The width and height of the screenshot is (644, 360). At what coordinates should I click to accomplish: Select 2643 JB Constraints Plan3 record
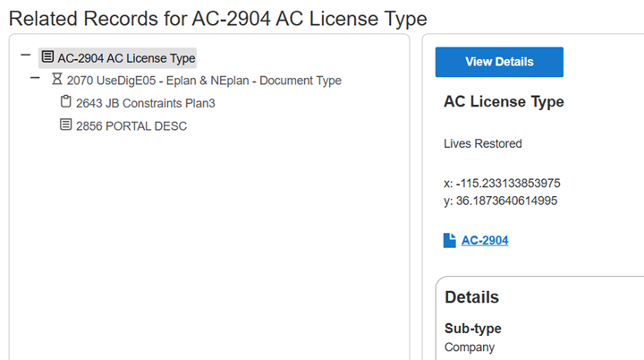pyautogui.click(x=145, y=103)
